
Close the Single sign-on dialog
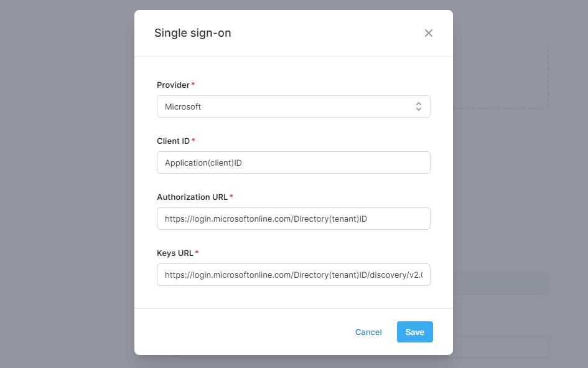pos(428,33)
